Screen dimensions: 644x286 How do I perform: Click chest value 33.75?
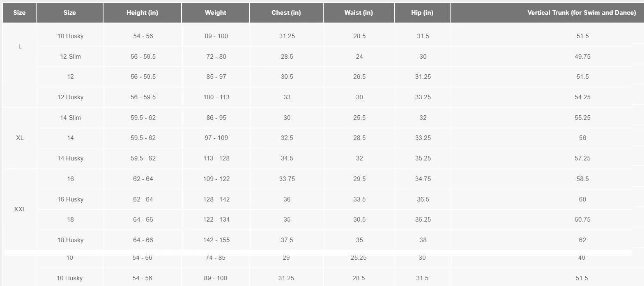(287, 179)
